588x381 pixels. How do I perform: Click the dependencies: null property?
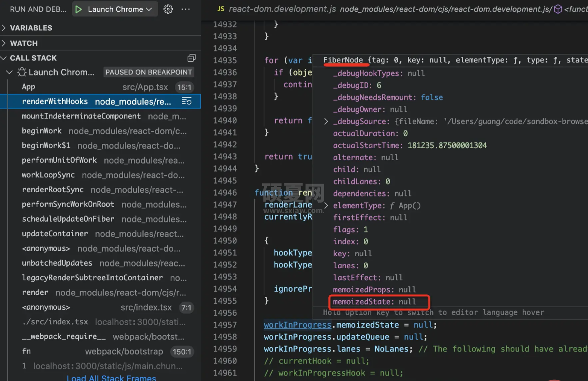click(372, 194)
